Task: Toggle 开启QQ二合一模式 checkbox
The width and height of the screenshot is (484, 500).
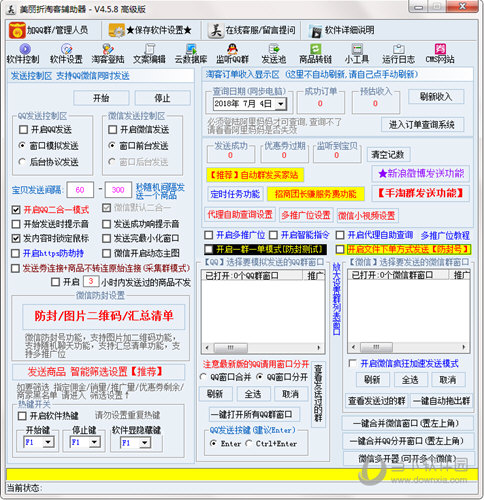Action: 16,210
